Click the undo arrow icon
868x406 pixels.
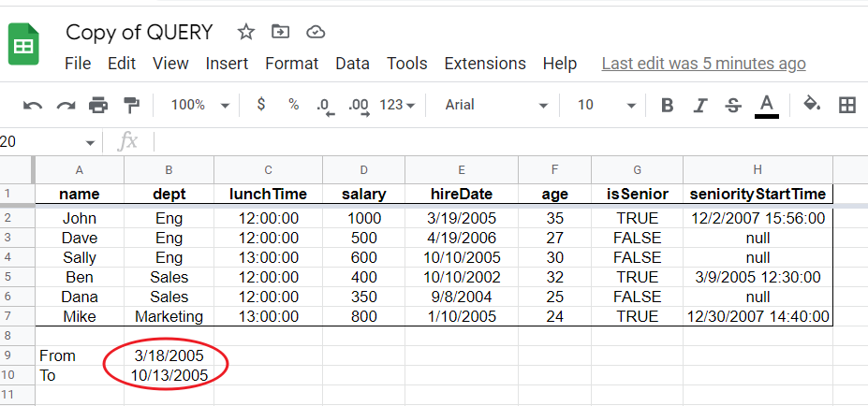[33, 105]
